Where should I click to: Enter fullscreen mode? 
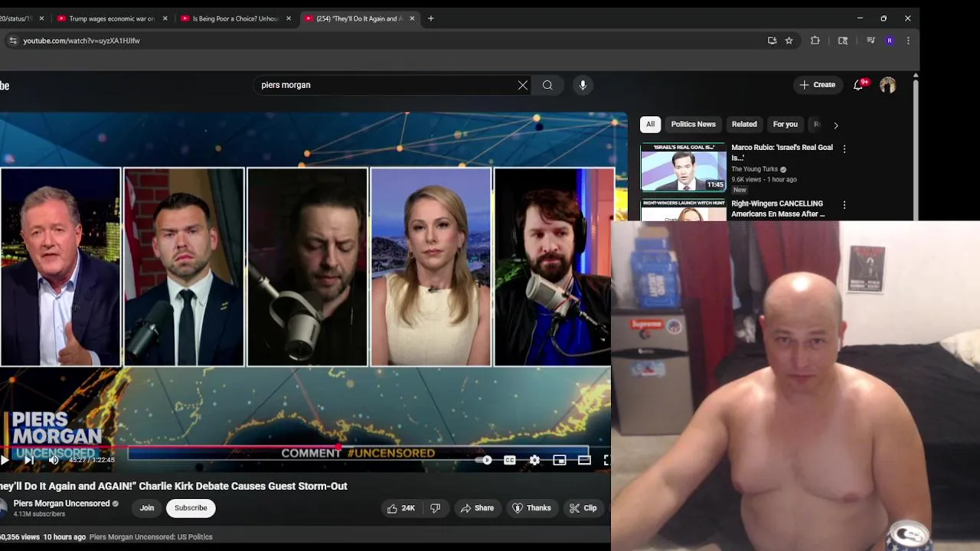point(606,460)
